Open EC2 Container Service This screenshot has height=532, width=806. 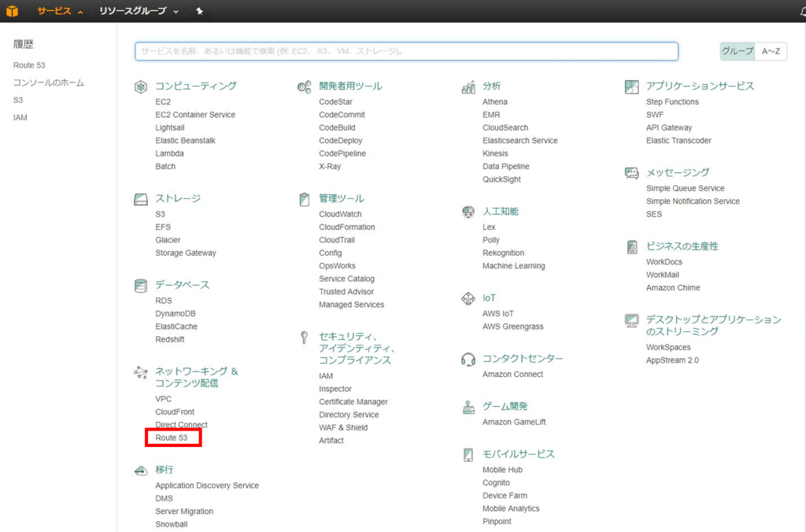click(195, 115)
